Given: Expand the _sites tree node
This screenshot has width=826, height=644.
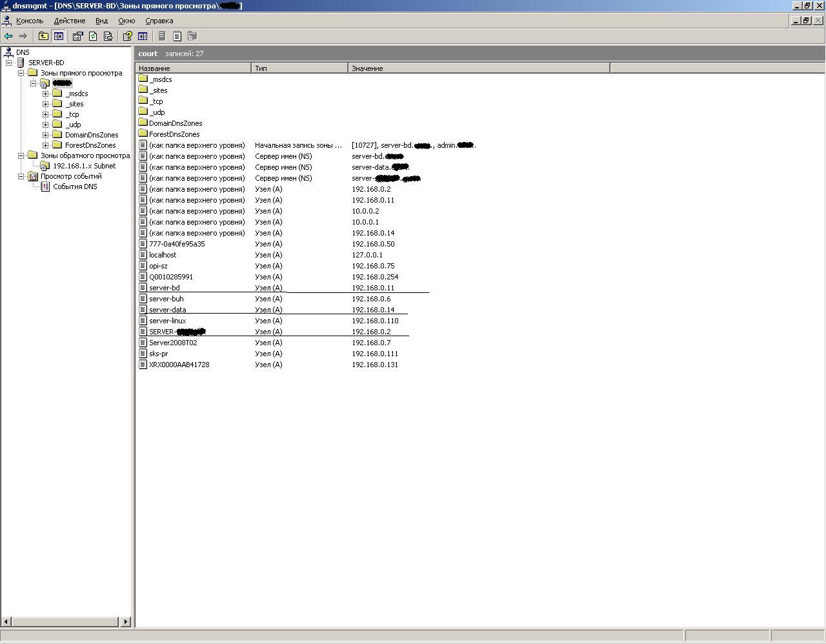Looking at the screenshot, I should pos(45,104).
